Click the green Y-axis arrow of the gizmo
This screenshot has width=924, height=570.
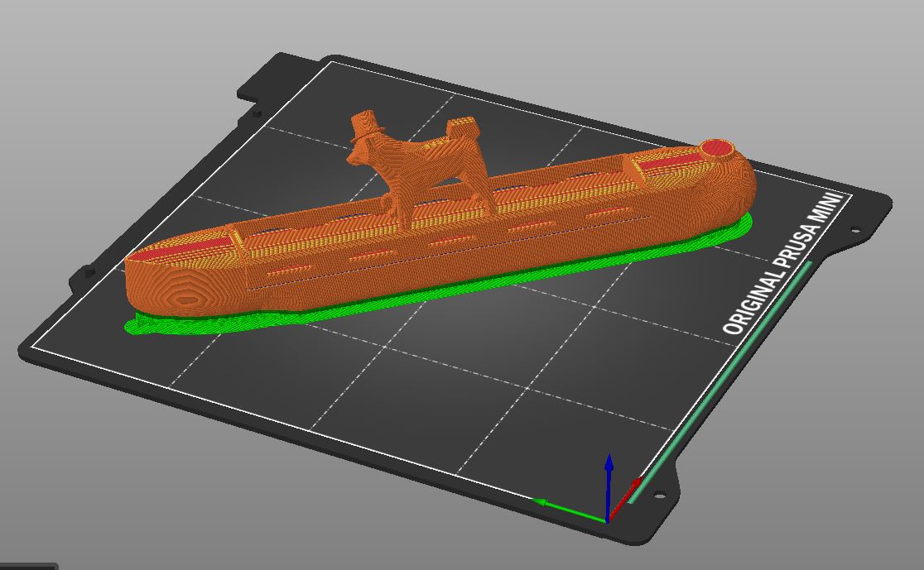570,502
